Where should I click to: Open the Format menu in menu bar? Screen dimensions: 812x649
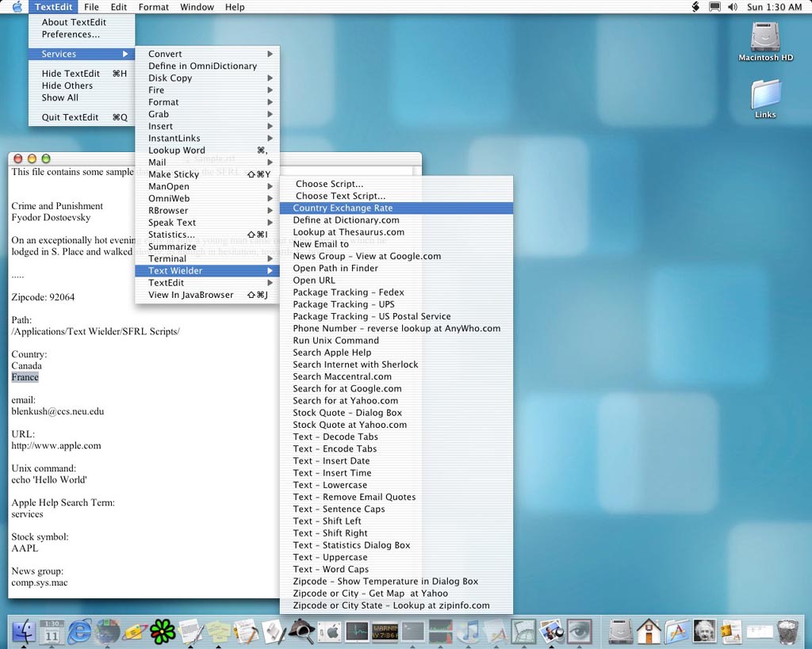(x=153, y=6)
